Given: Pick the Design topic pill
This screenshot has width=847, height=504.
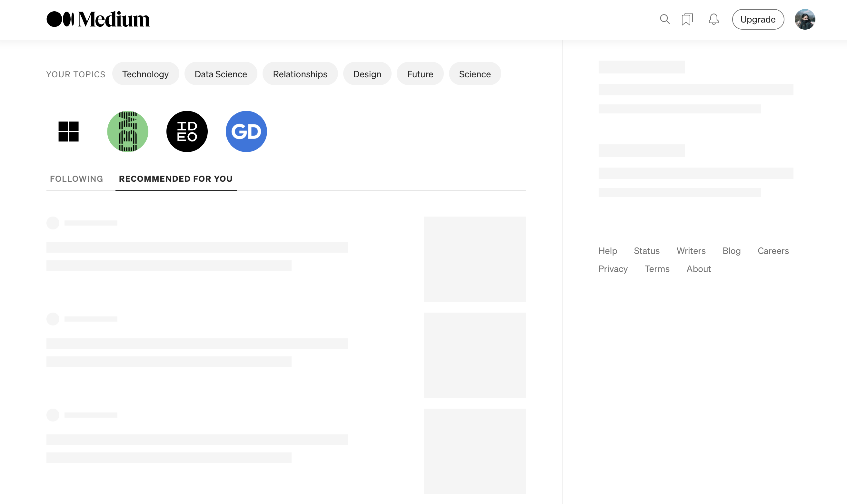Looking at the screenshot, I should (x=367, y=74).
